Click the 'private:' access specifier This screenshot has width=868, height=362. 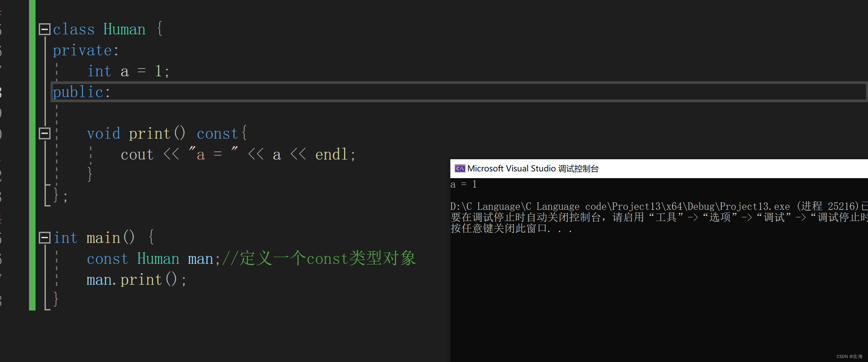tap(85, 50)
